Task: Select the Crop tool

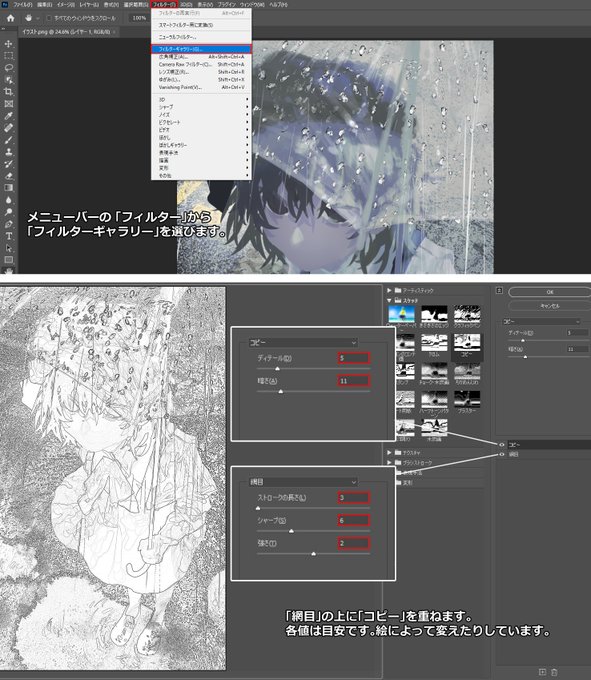Action: pos(8,92)
